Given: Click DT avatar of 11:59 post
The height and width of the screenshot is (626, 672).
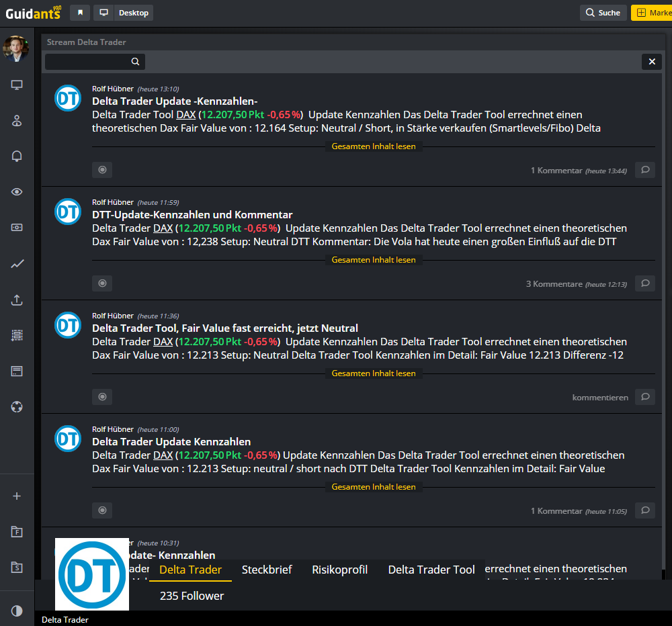Looking at the screenshot, I should (x=68, y=212).
